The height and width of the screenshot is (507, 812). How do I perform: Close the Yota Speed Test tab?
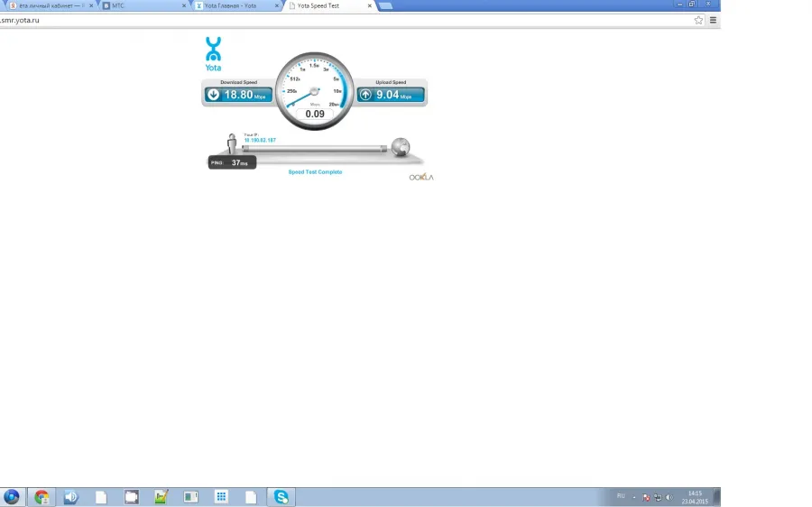(x=369, y=5)
